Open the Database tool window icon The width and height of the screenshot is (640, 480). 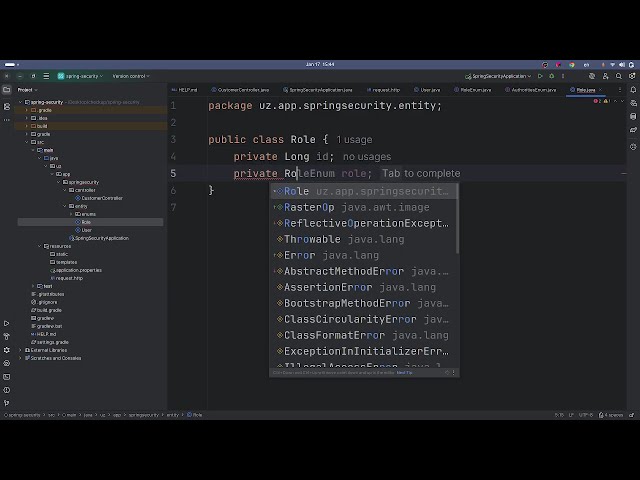(x=633, y=117)
